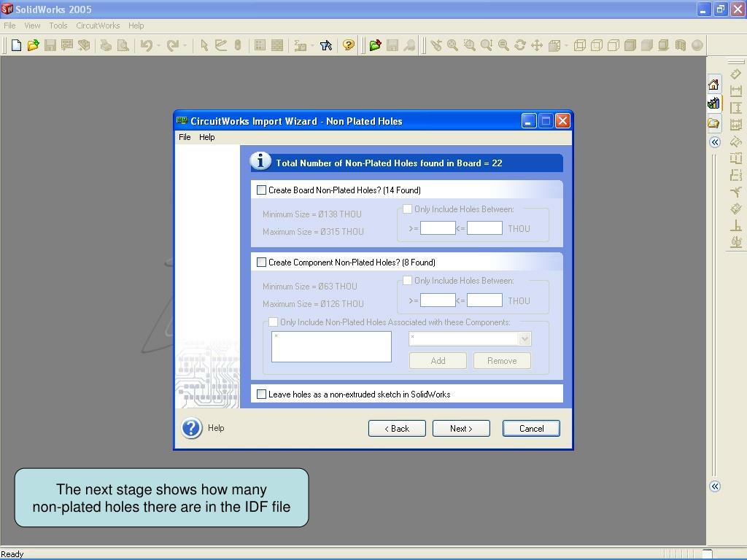Click the Pan four-arrow icon

537,45
